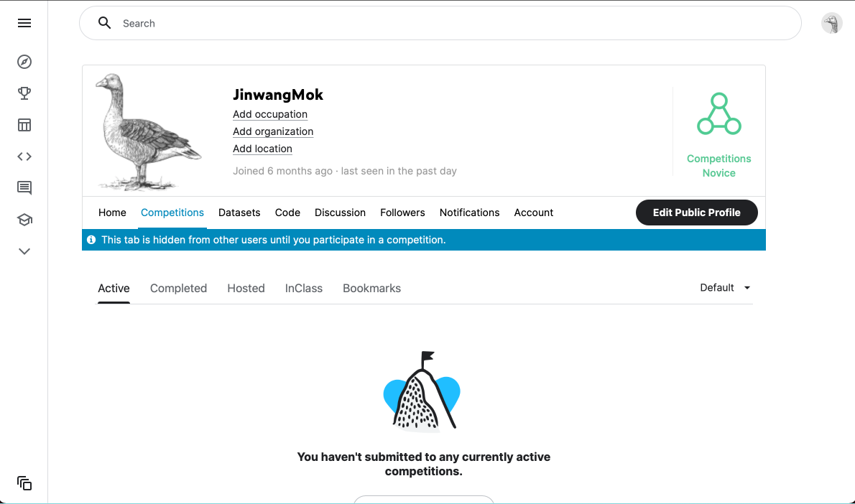The image size is (855, 504).
Task: Open Datasets via the table sidebar icon
Action: 24,125
